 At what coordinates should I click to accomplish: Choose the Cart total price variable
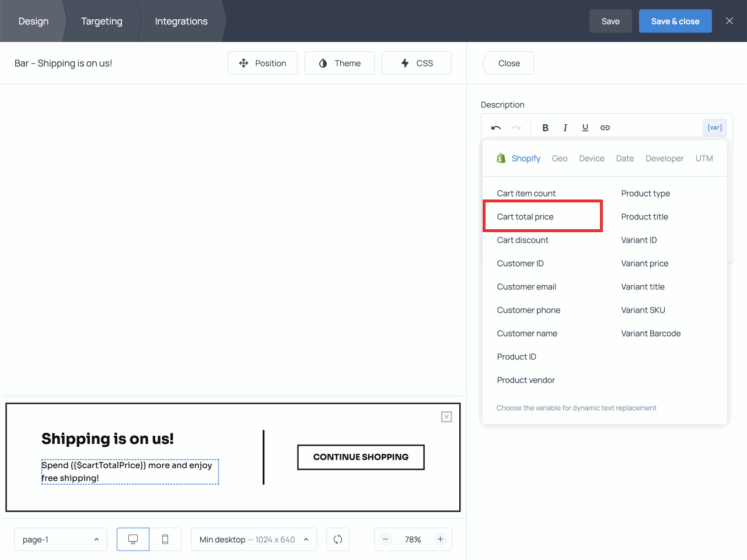pyautogui.click(x=525, y=217)
